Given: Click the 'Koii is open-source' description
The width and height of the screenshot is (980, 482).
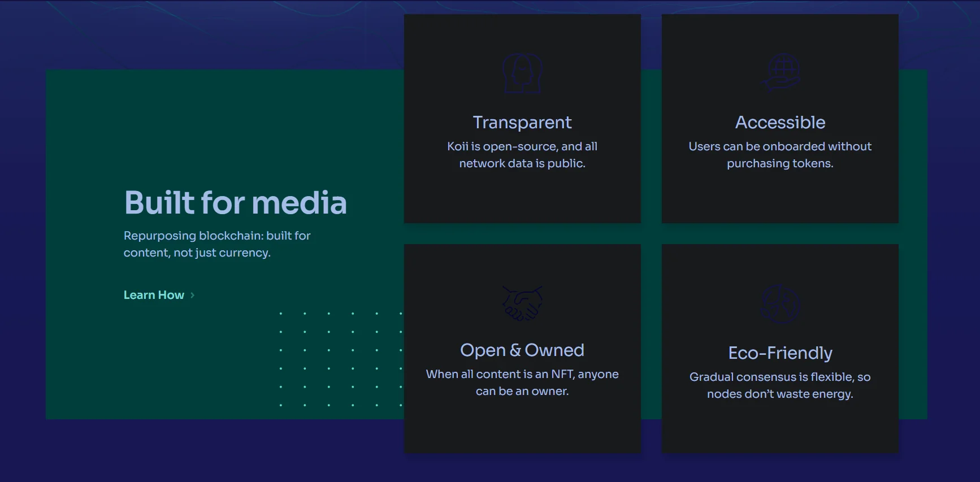Looking at the screenshot, I should (522, 155).
